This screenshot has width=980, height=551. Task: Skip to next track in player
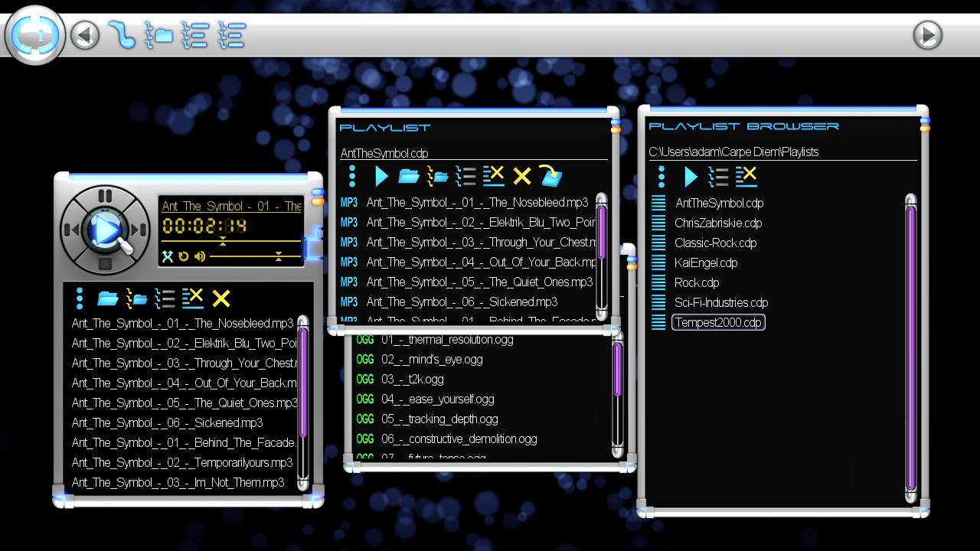click(139, 230)
